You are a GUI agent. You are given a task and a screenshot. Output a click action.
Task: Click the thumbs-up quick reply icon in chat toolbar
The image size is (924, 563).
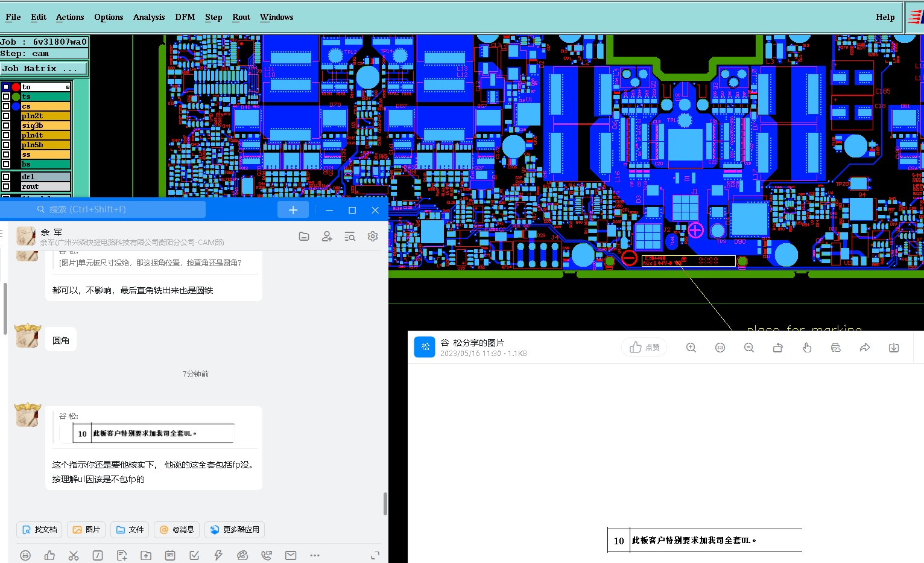pos(49,555)
